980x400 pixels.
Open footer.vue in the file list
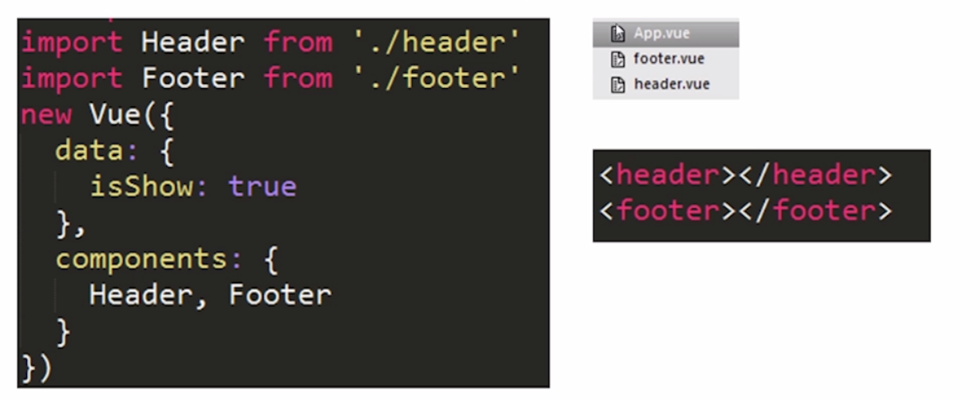pos(668,59)
